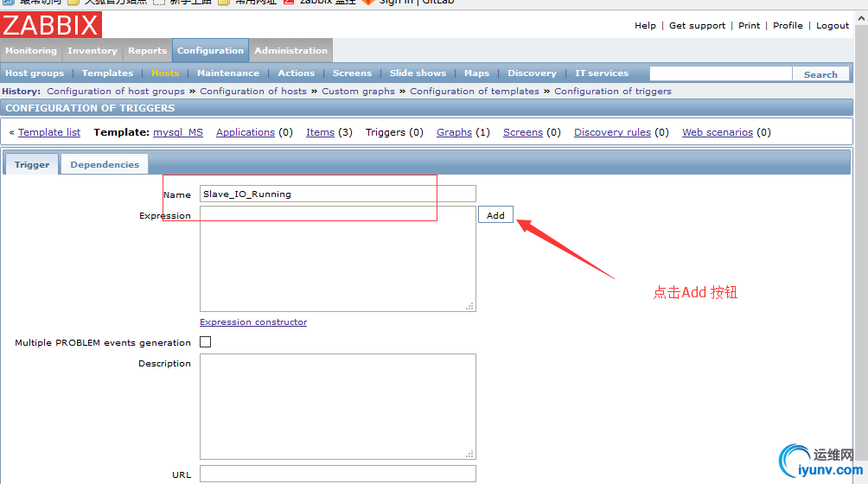
Task: Go to Templates submenu
Action: click(107, 73)
